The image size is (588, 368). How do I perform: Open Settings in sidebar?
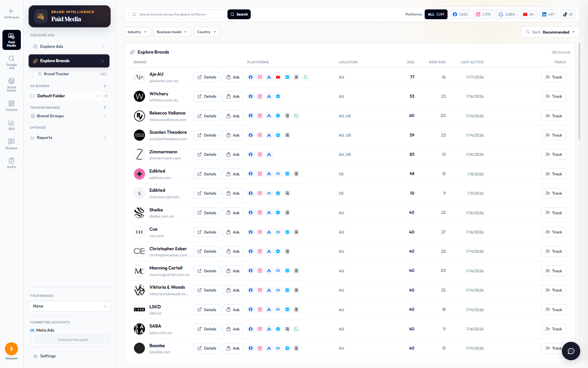48,356
